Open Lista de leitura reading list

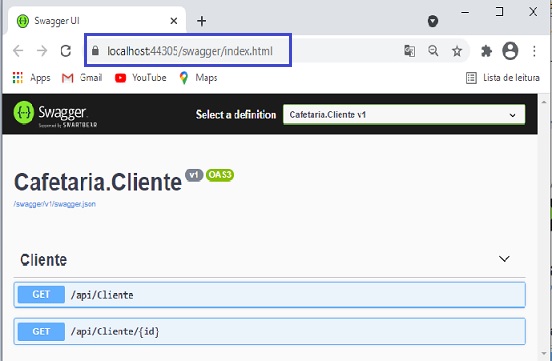pyautogui.click(x=503, y=78)
